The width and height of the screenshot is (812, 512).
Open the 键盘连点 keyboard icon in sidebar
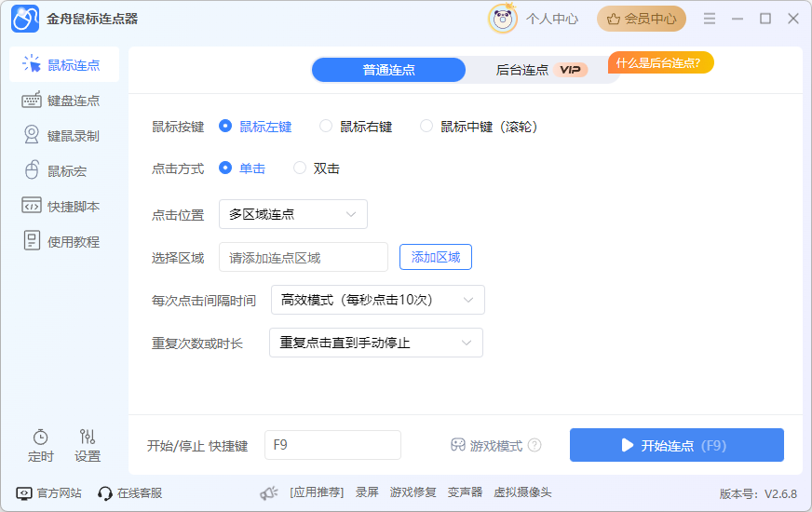tap(32, 101)
